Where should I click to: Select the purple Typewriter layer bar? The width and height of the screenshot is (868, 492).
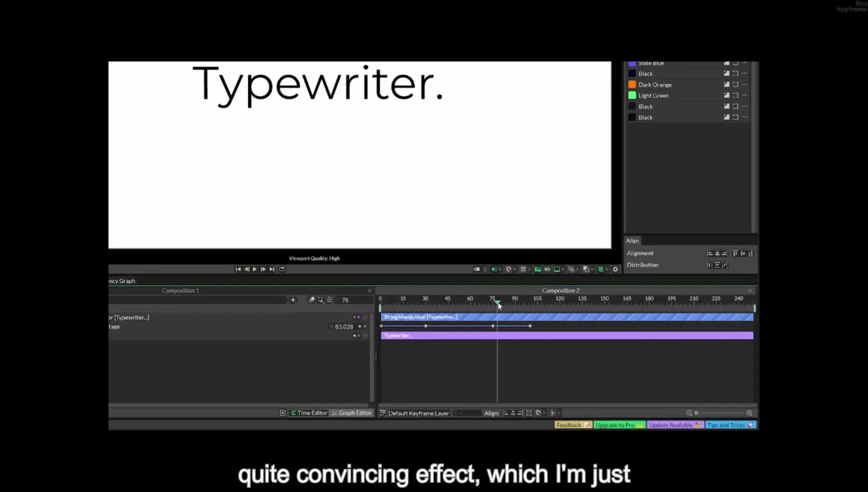point(567,336)
